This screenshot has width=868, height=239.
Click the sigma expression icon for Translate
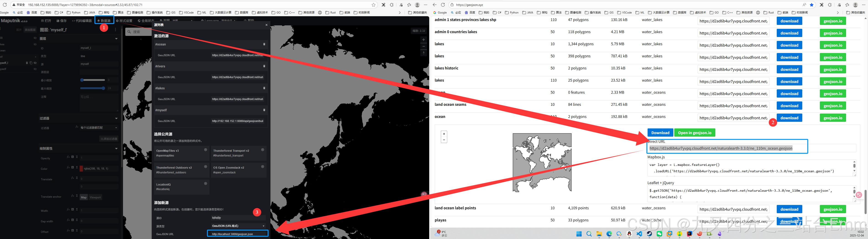pyautogui.click(x=77, y=178)
